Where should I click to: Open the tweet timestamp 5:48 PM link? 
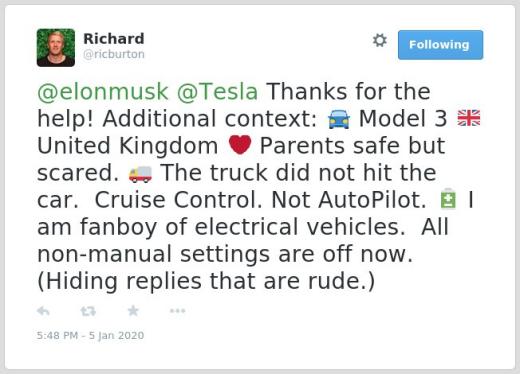90,335
